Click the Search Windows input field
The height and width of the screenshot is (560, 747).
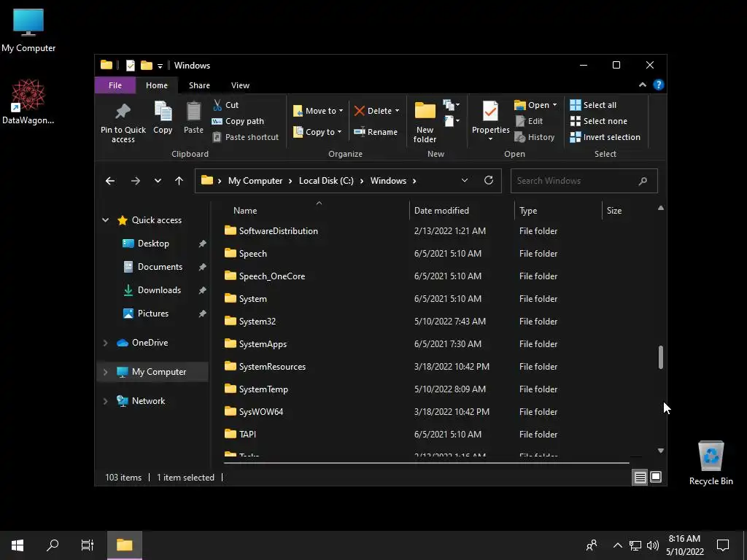[x=584, y=181]
